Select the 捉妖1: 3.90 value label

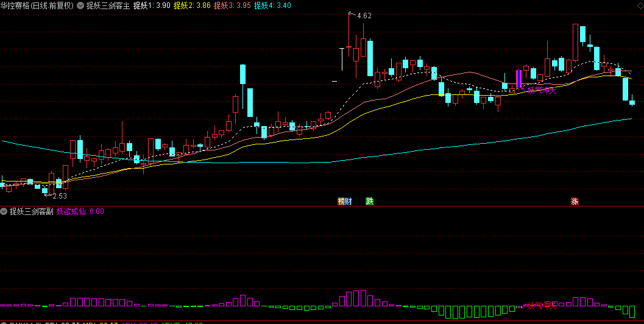(x=152, y=5)
